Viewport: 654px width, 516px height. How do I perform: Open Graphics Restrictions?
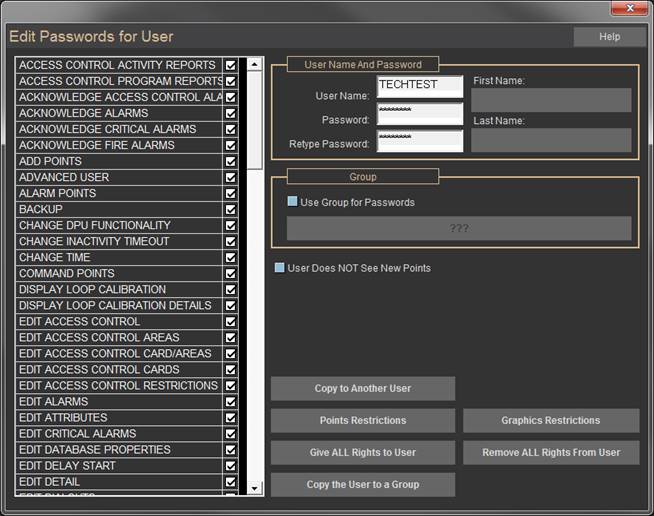pos(550,420)
